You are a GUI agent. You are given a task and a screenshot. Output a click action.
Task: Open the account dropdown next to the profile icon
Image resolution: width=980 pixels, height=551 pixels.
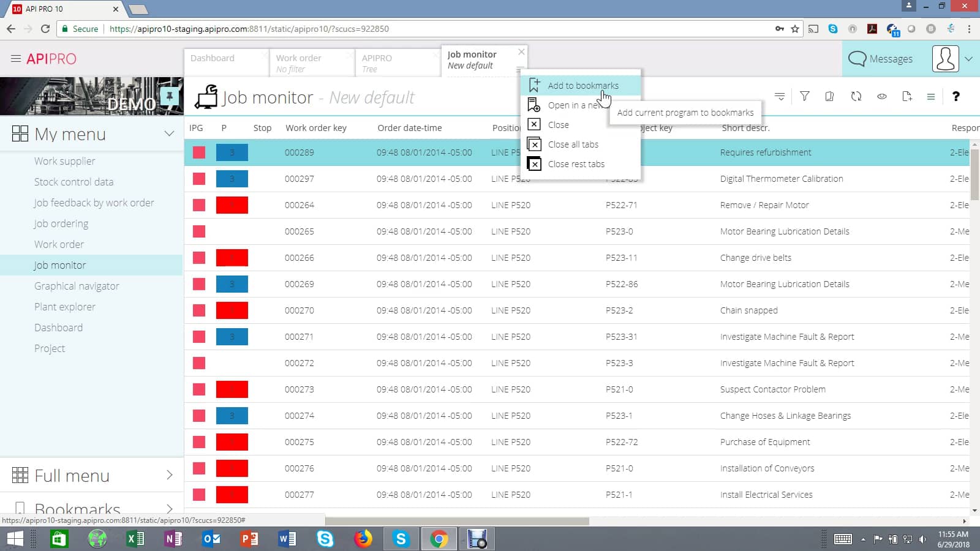tap(970, 59)
